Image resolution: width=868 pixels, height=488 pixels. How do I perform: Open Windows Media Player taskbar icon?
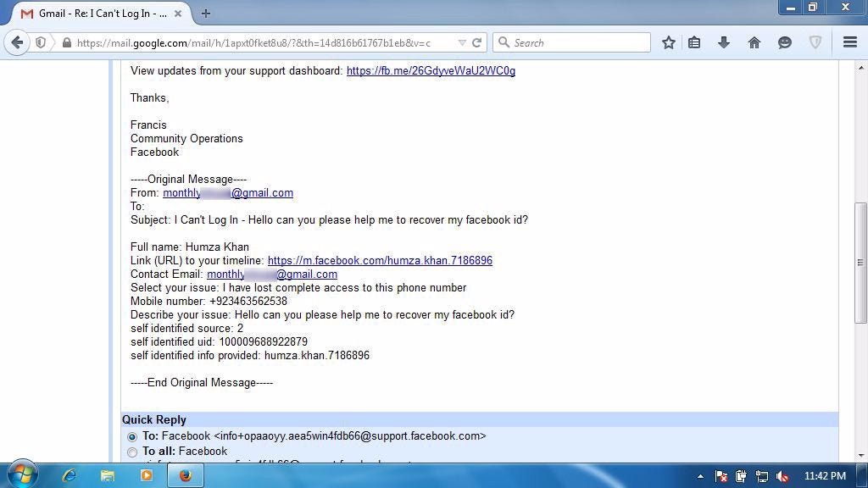coord(146,475)
